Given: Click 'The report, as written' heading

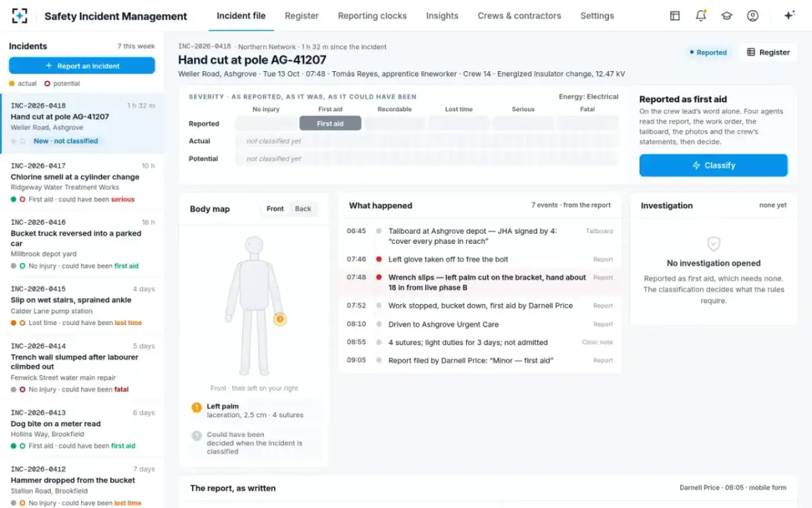Looking at the screenshot, I should click(233, 488).
